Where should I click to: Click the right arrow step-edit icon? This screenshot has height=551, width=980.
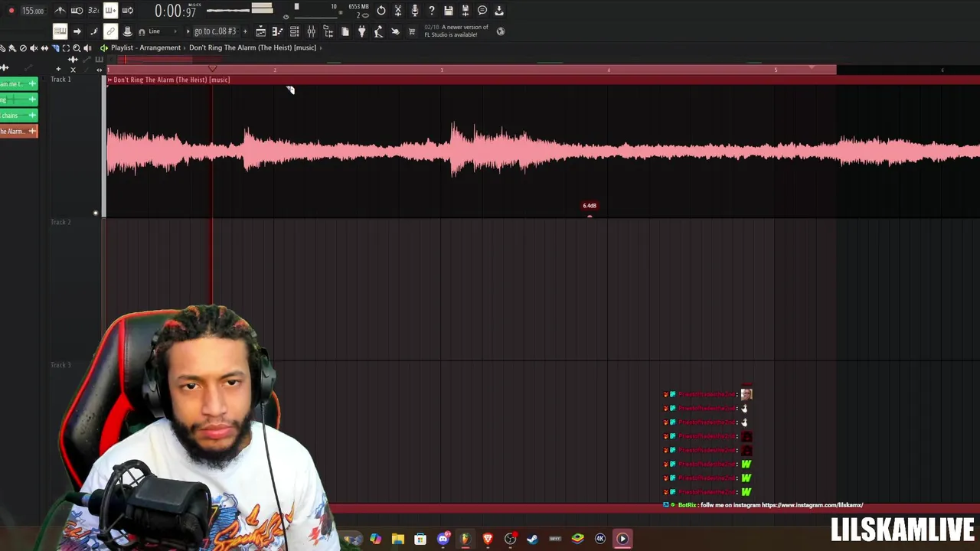pyautogui.click(x=77, y=31)
